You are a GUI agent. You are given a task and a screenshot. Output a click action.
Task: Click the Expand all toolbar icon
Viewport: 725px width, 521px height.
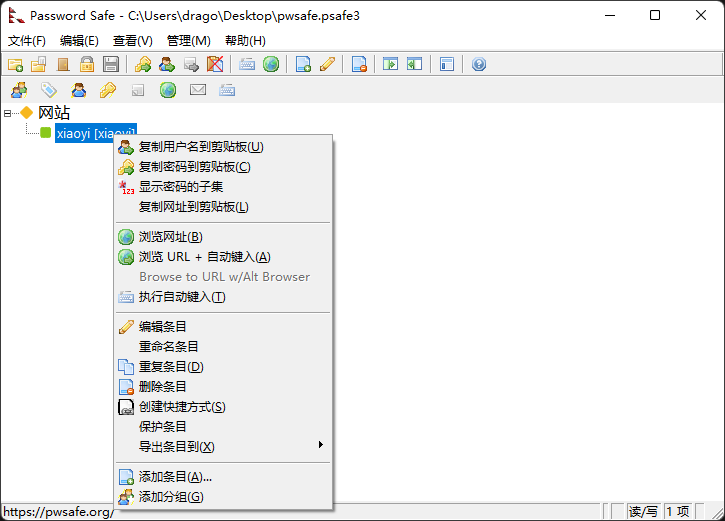pyautogui.click(x=391, y=64)
